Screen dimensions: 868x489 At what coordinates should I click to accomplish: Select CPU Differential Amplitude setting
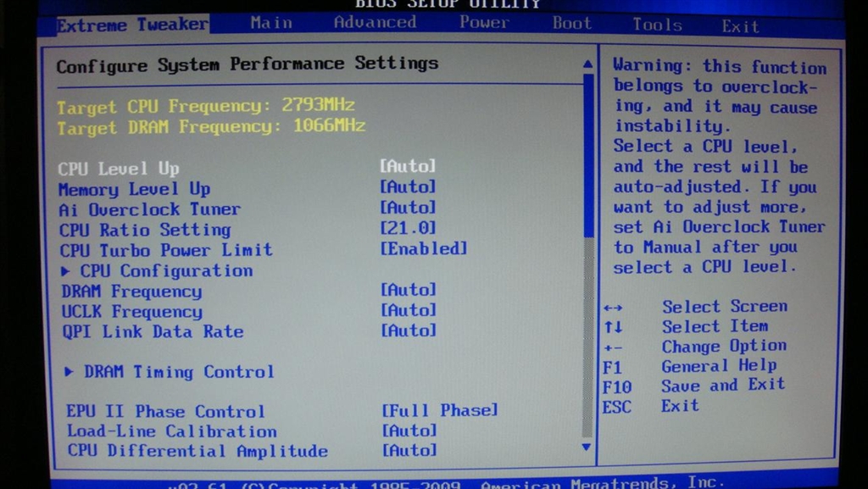pos(198,451)
